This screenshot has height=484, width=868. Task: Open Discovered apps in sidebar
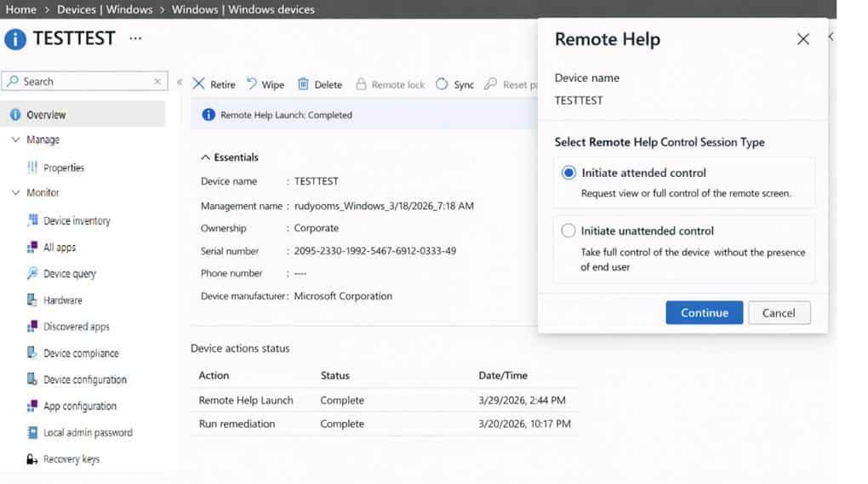[76, 327]
